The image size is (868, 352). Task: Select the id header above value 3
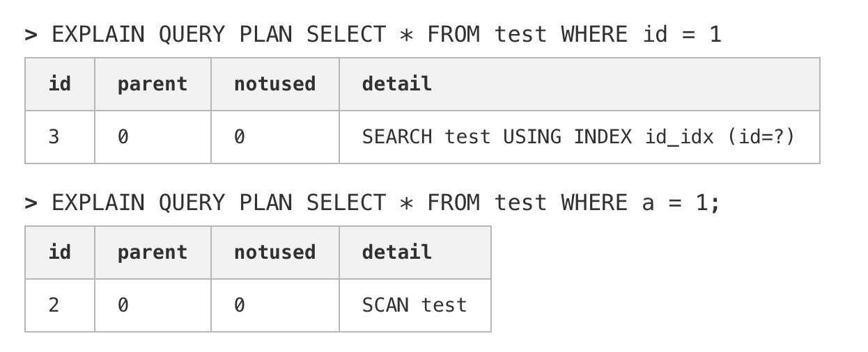(60, 84)
